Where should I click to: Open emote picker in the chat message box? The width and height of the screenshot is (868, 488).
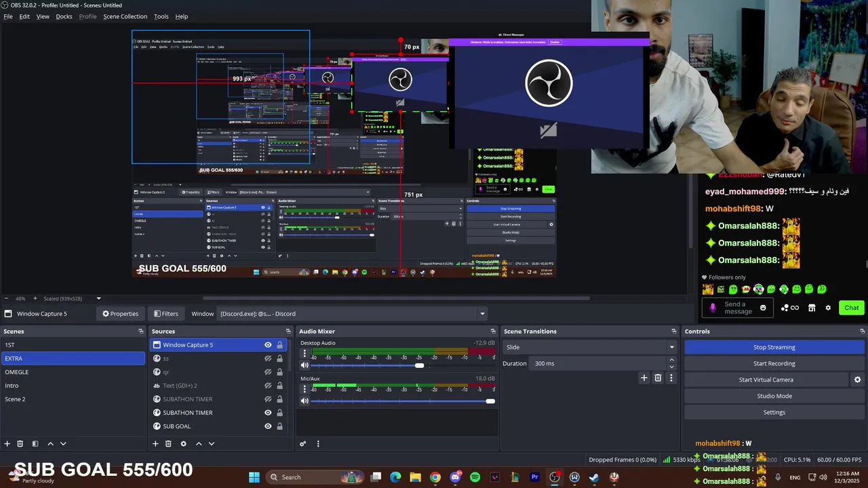[763, 308]
